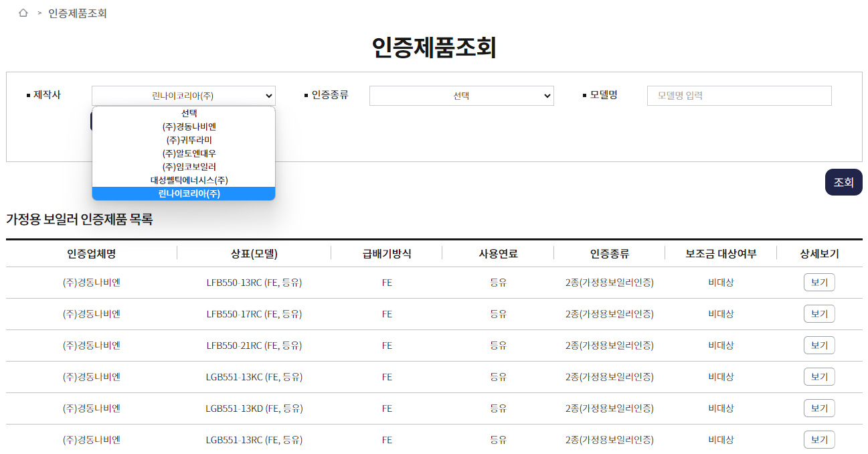
Task: Click 보기 next to LFB550-17RC
Action: [819, 313]
